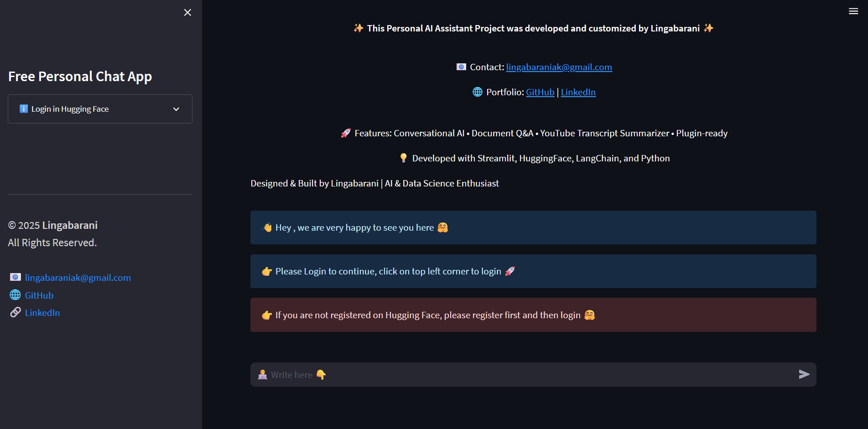Open the hamburger menu at top right
Screen dimensions: 868x429
[x=853, y=11]
